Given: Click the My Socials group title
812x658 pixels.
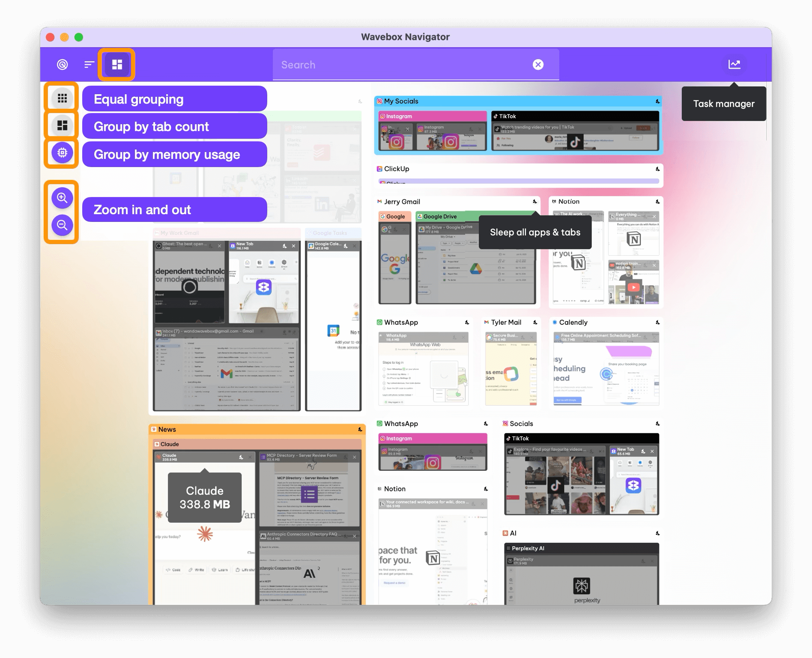Looking at the screenshot, I should pos(401,102).
